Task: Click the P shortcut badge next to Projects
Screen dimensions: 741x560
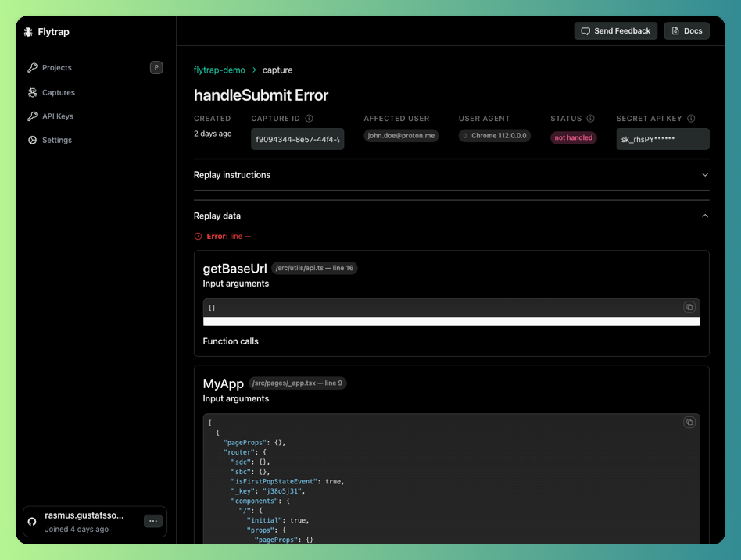Action: pyautogui.click(x=156, y=68)
